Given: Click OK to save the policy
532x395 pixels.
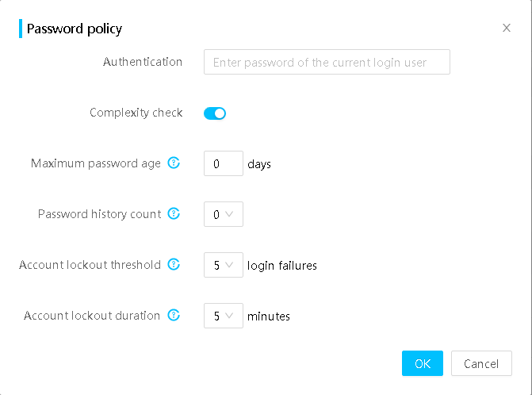Looking at the screenshot, I should 423,363.
